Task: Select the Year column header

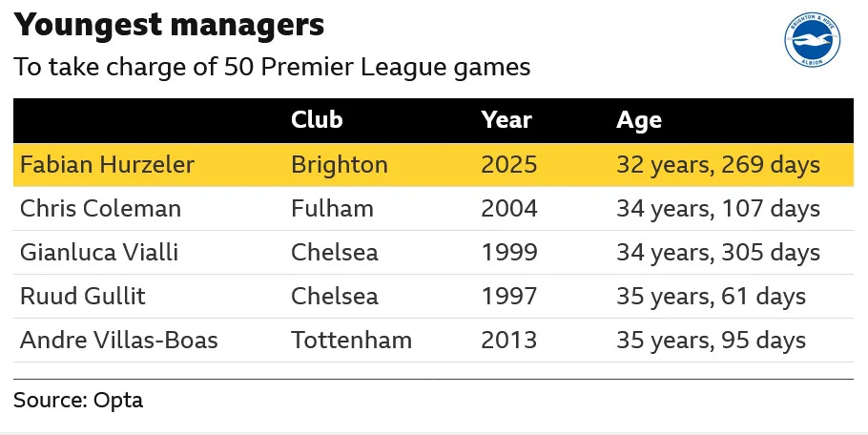Action: 506,120
